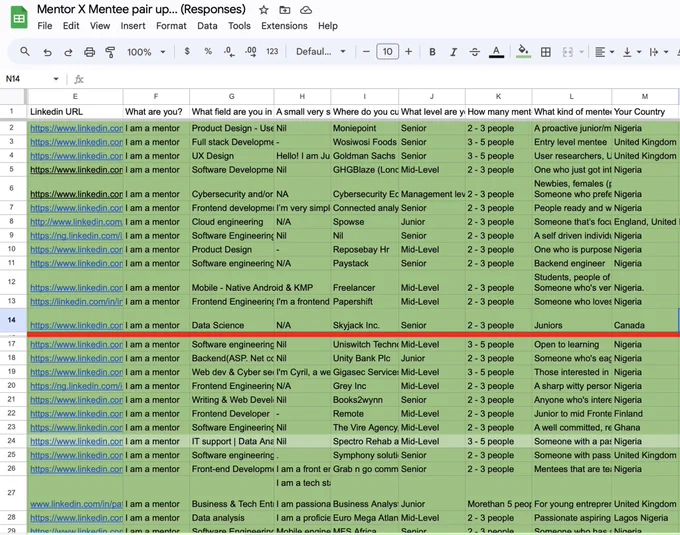The height and width of the screenshot is (535, 680).
Task: Open vertical align dropdown
Action: (631, 52)
